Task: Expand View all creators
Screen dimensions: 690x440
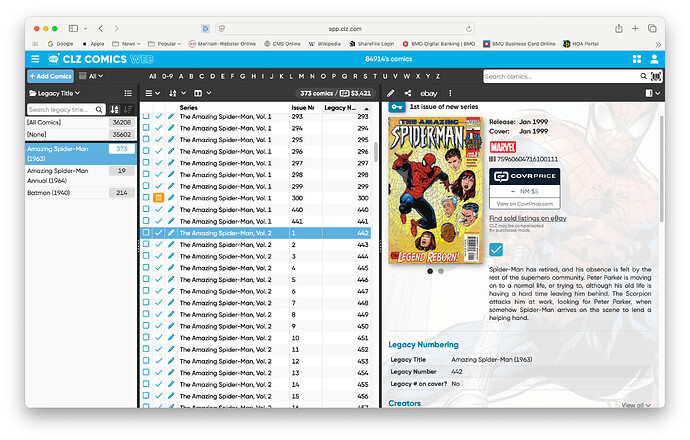Action: point(636,405)
